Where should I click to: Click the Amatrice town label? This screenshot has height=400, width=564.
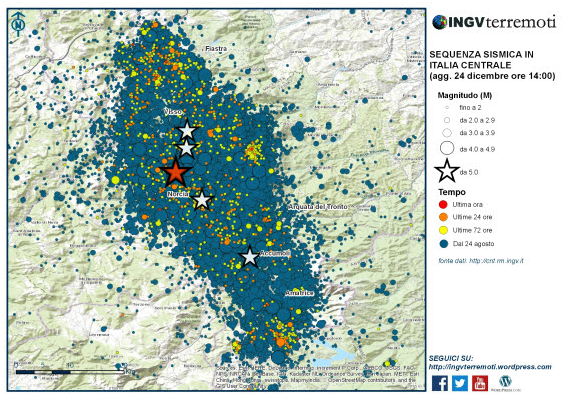pos(299,293)
